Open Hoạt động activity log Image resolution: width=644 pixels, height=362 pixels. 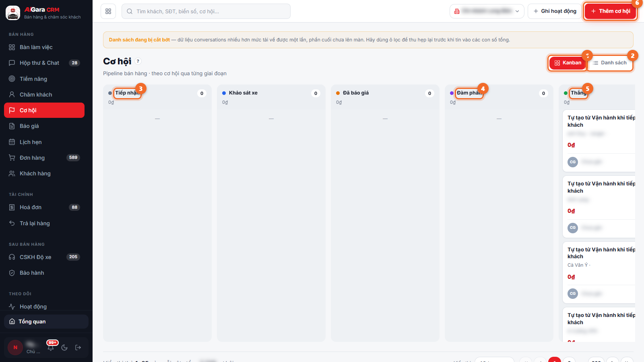click(44, 306)
